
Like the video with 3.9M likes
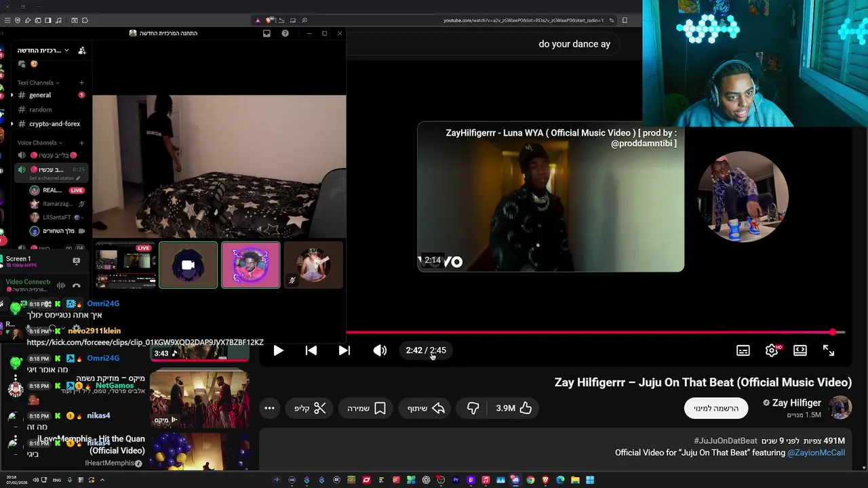coord(513,408)
